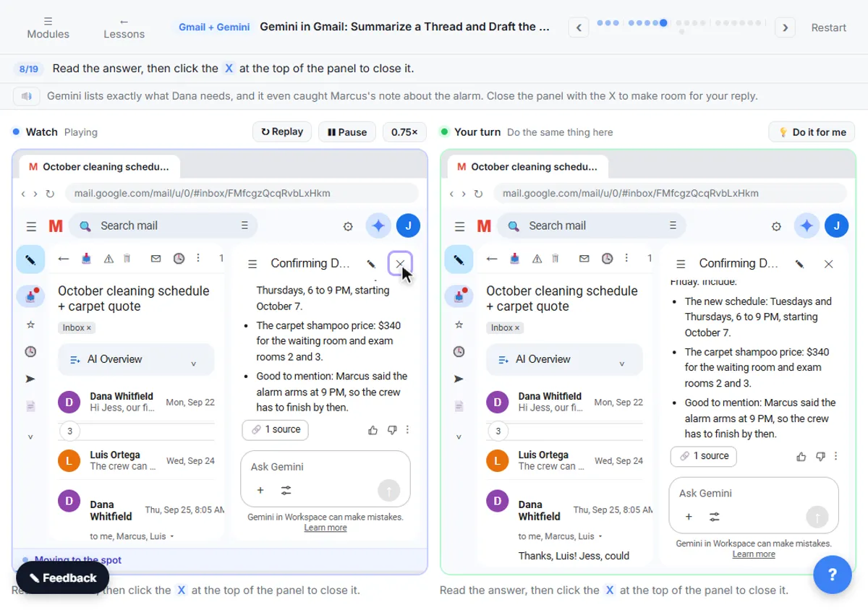Click the J account avatar in Your turn pane
868x610 pixels.
coord(837,225)
